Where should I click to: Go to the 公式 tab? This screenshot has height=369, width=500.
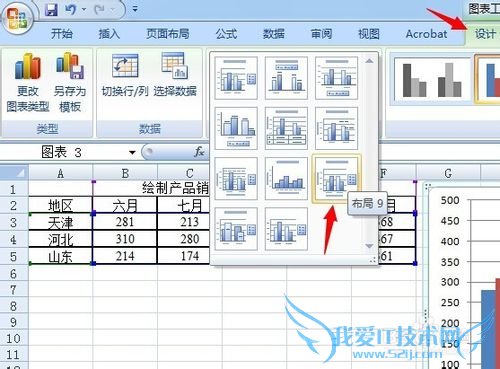click(226, 34)
